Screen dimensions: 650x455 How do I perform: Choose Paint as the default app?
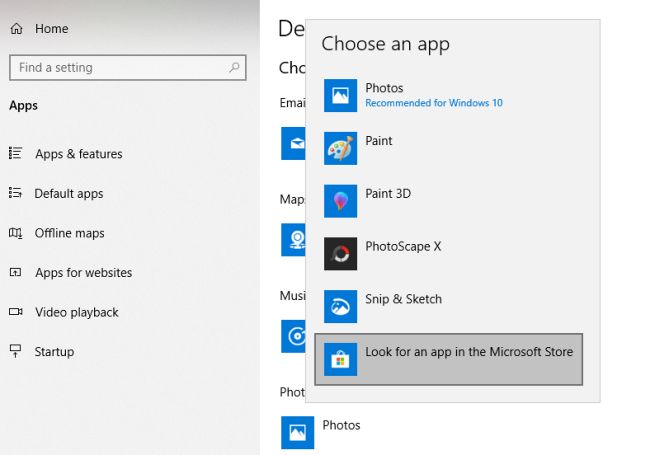click(x=379, y=141)
